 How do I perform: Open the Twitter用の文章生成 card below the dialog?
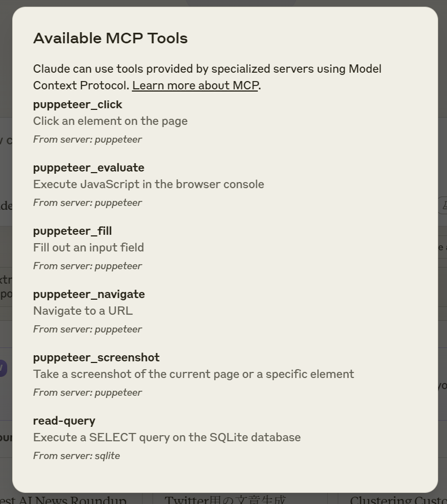tap(225, 500)
